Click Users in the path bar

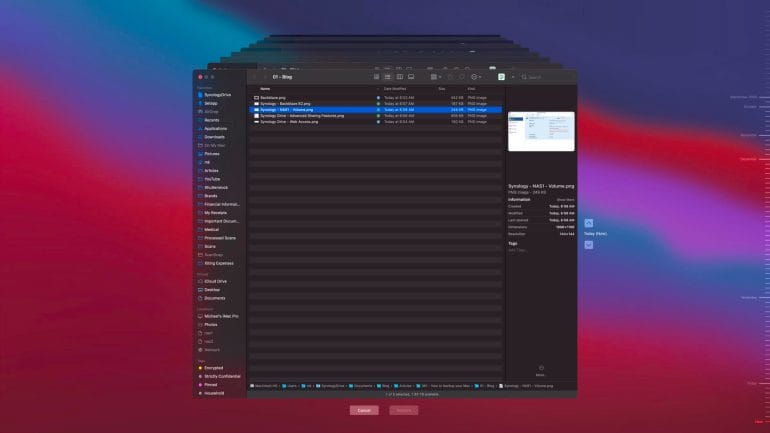point(290,386)
